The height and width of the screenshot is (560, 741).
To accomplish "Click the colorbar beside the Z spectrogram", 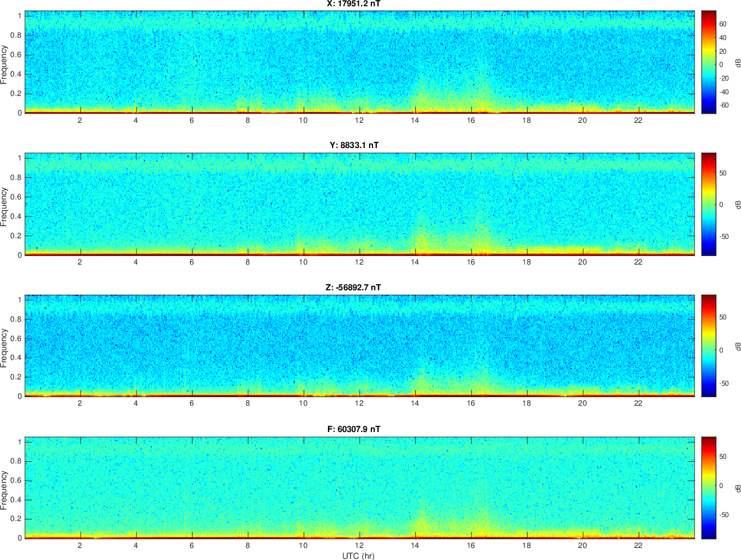I will (x=708, y=346).
